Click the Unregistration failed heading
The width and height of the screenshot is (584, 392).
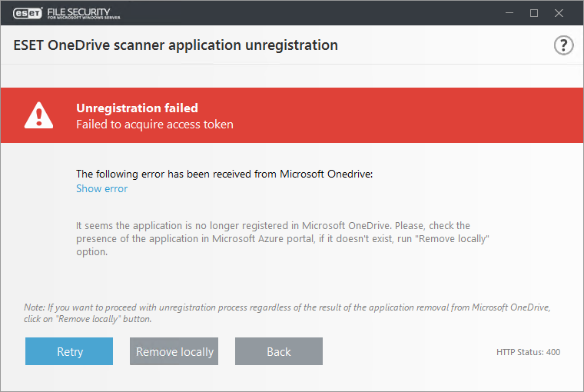click(137, 108)
